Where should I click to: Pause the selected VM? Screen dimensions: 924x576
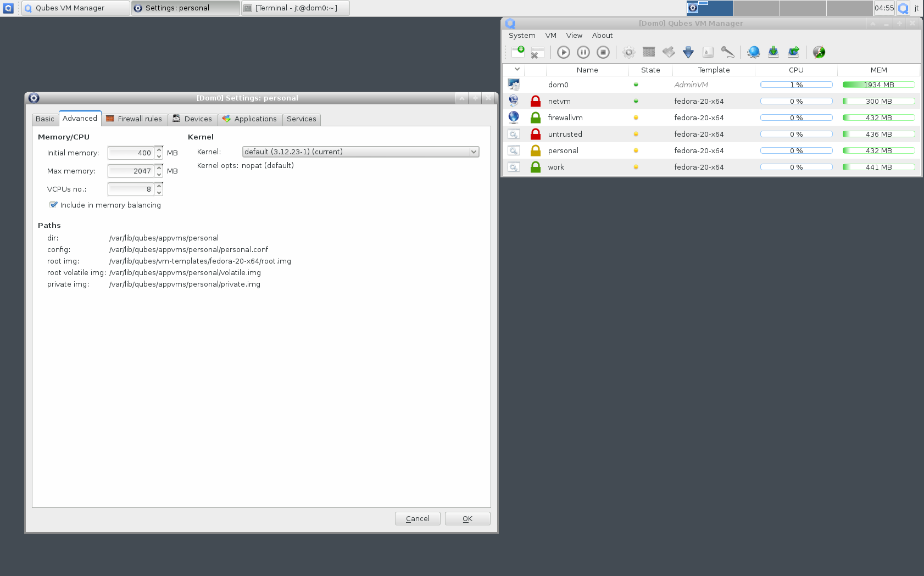(583, 52)
